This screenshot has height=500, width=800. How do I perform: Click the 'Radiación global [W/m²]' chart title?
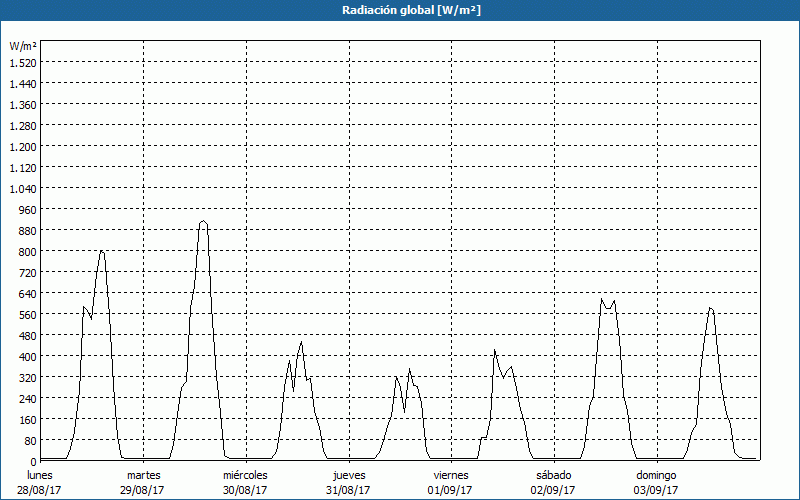411,10
